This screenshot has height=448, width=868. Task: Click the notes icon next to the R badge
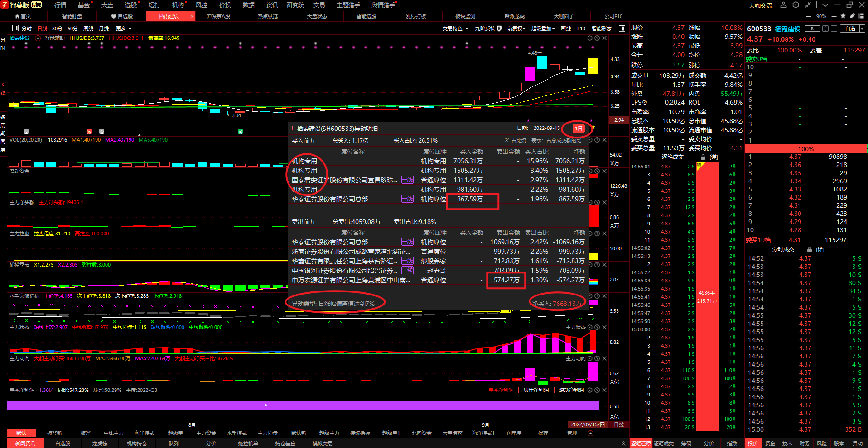(x=825, y=29)
